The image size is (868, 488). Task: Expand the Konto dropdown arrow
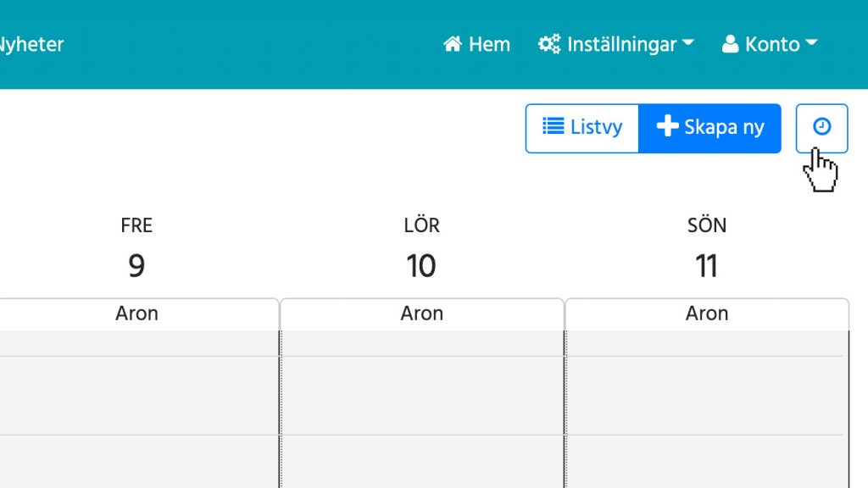click(x=811, y=42)
